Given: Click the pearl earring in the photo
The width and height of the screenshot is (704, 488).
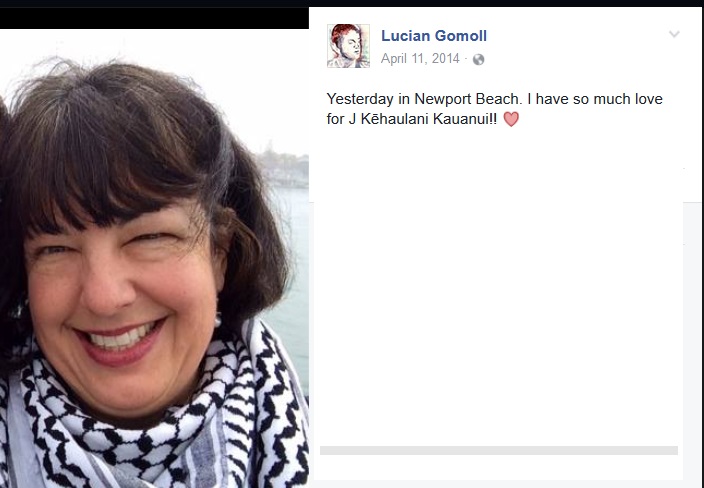Looking at the screenshot, I should point(218,320).
